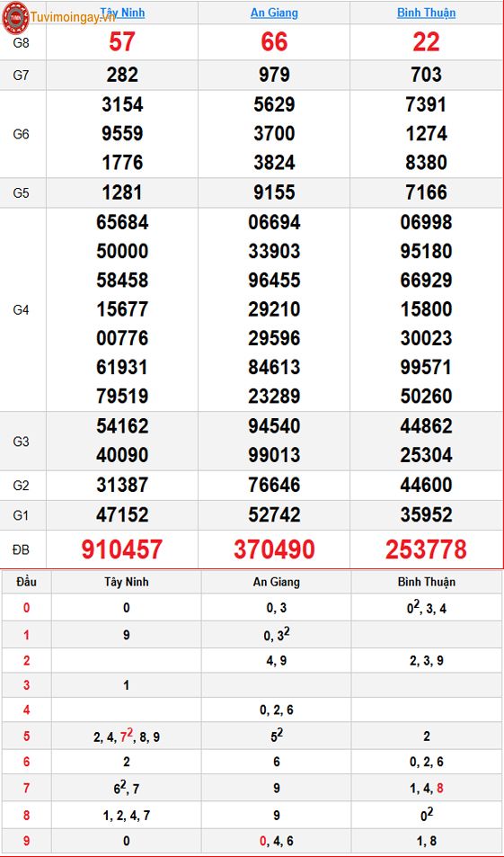
Task: Click the G5 number 1281
Action: coord(122,192)
